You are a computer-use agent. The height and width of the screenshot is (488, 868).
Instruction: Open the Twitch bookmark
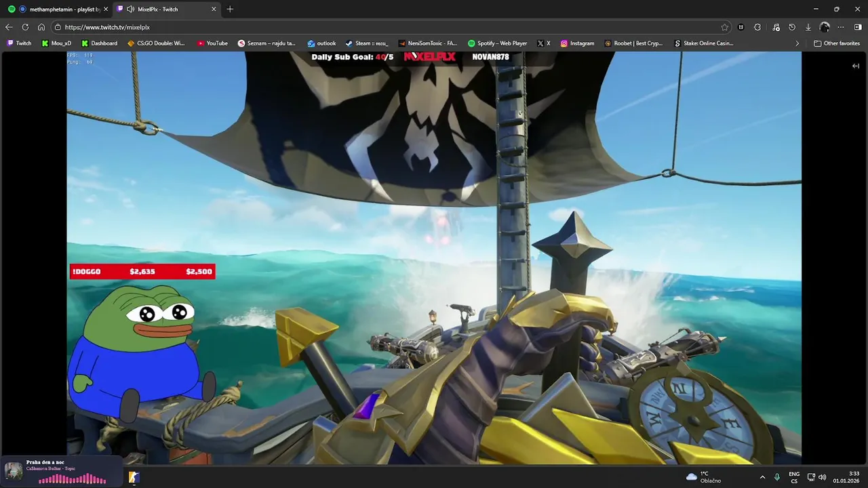coord(19,43)
